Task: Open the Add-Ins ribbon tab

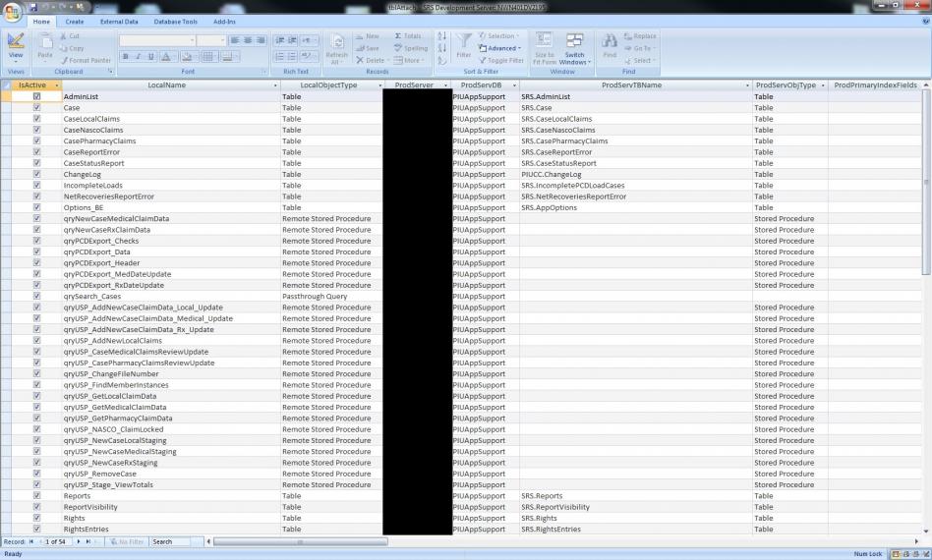Action: pyautogui.click(x=224, y=22)
